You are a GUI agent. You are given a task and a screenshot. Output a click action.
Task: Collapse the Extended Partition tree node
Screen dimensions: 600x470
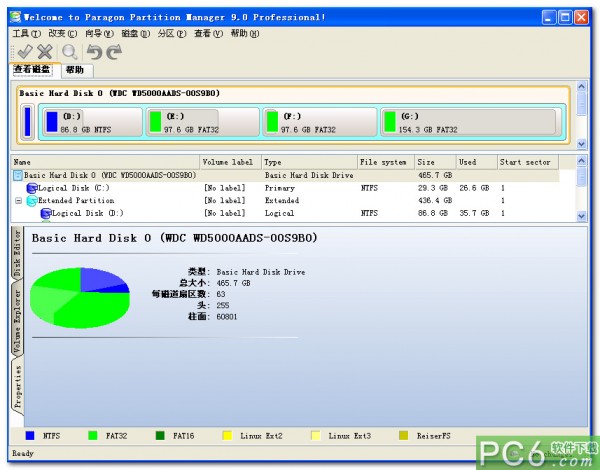[18, 201]
